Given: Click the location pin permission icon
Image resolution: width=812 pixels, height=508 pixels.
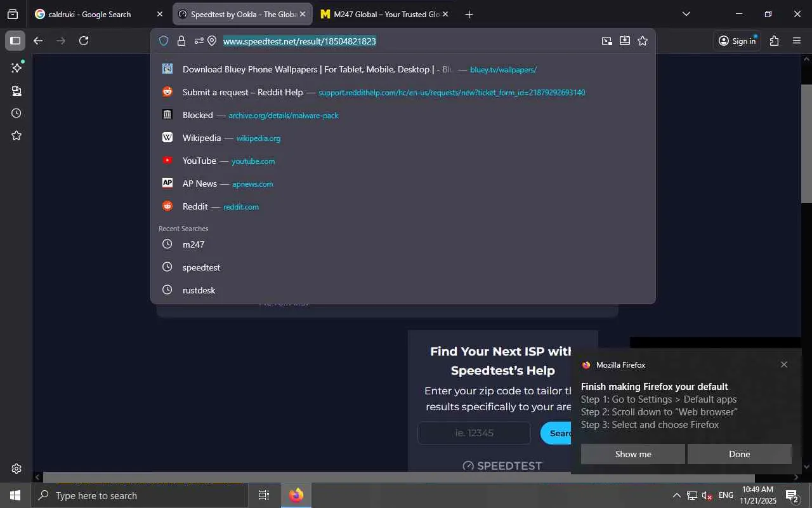Looking at the screenshot, I should [x=213, y=41].
